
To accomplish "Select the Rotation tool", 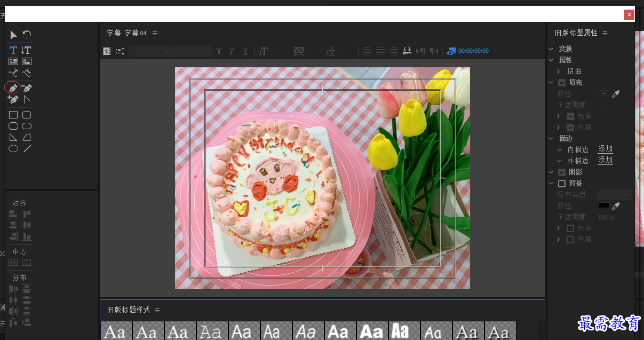I will 27,35.
